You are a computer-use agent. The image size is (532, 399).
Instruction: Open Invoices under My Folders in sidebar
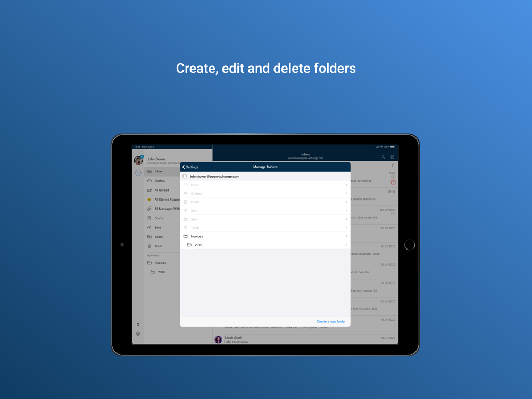click(x=162, y=263)
